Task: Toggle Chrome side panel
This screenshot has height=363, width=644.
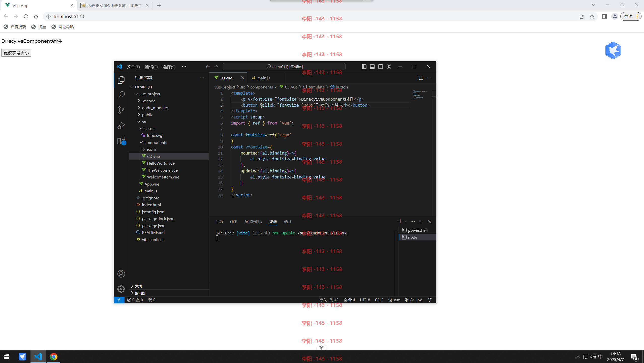Action: pos(604,16)
